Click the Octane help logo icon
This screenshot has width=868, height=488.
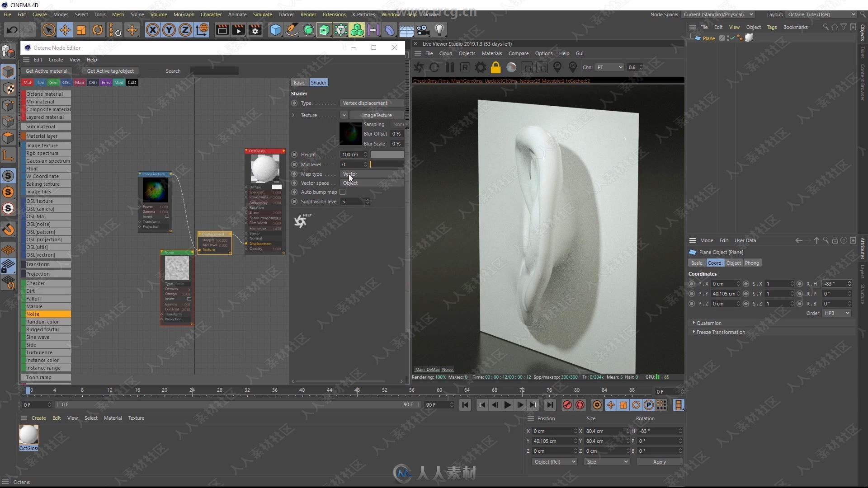(302, 221)
